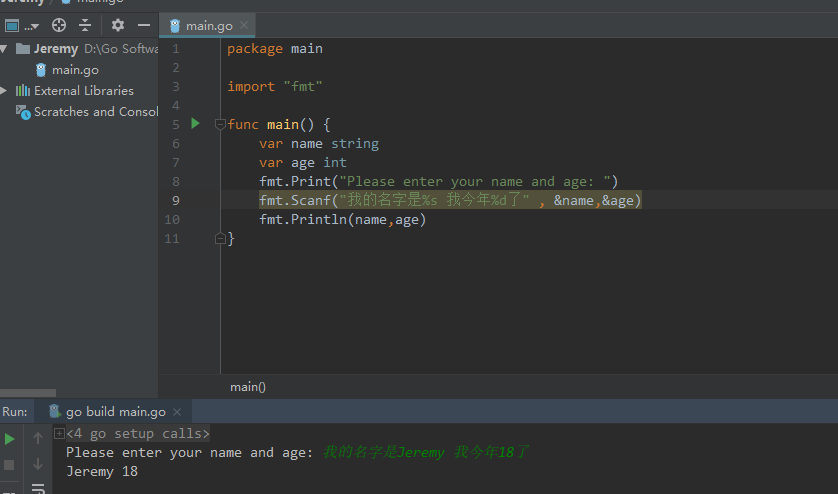The image size is (838, 494).
Task: Toggle soft-wrap icon in run console
Action: [38, 488]
